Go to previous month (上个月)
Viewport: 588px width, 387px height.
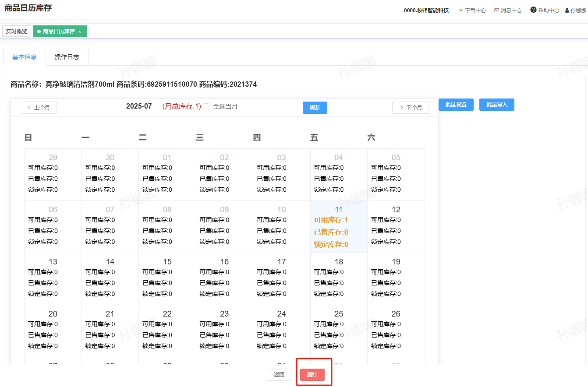pyautogui.click(x=38, y=108)
